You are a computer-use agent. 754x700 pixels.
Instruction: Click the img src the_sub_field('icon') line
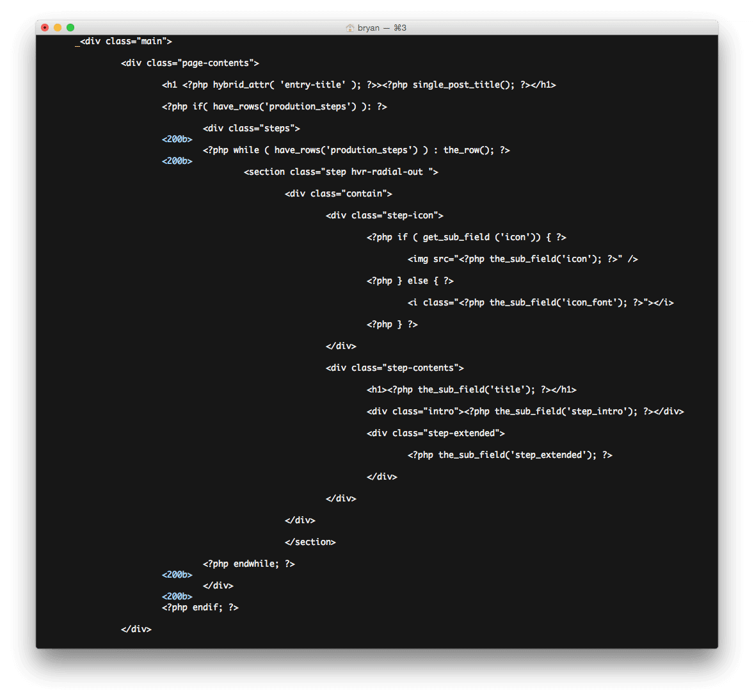click(522, 259)
